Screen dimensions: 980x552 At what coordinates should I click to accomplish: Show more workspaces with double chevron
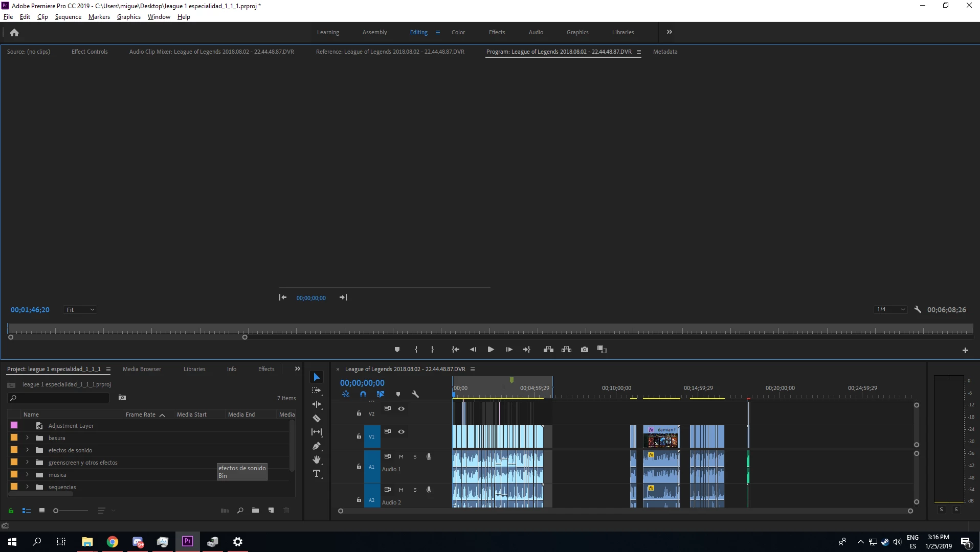pos(669,32)
